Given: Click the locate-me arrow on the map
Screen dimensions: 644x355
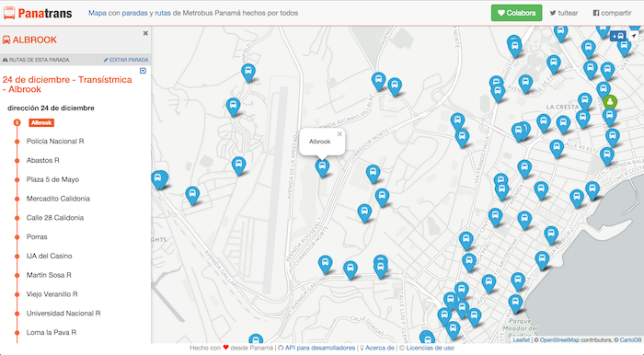Looking at the screenshot, I should point(634,36).
